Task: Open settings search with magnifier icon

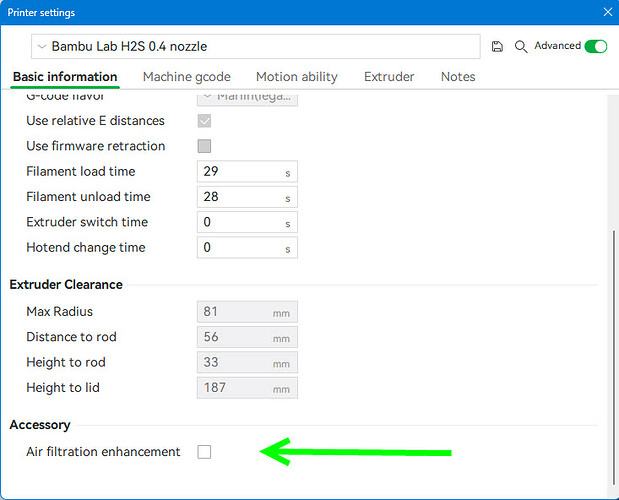Action: tap(521, 47)
